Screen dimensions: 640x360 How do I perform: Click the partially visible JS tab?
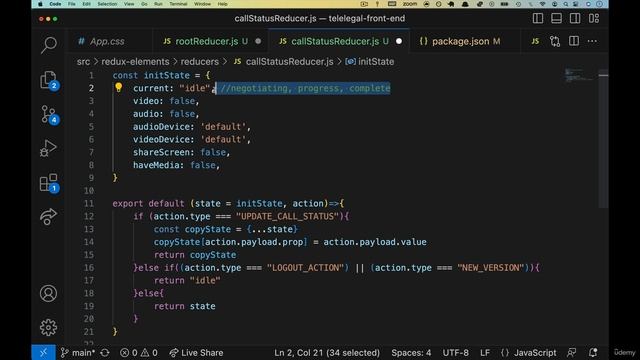[x=535, y=41]
